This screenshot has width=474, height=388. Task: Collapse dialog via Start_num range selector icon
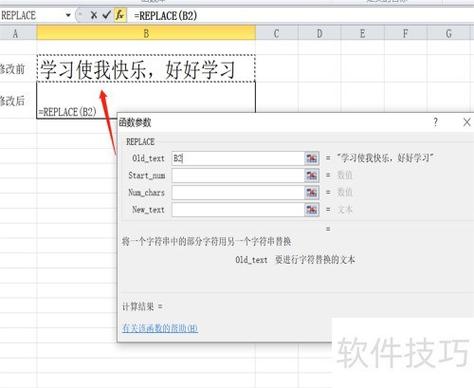[312, 175]
